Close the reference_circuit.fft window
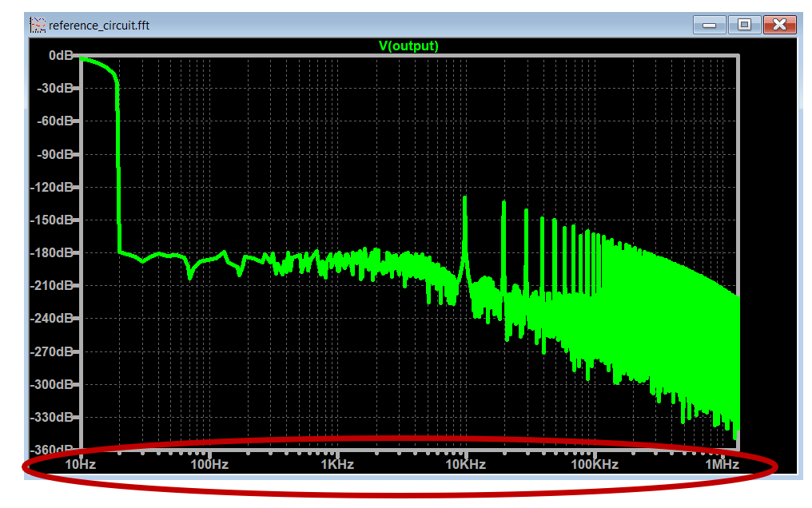This screenshot has width=812, height=508. tap(779, 25)
